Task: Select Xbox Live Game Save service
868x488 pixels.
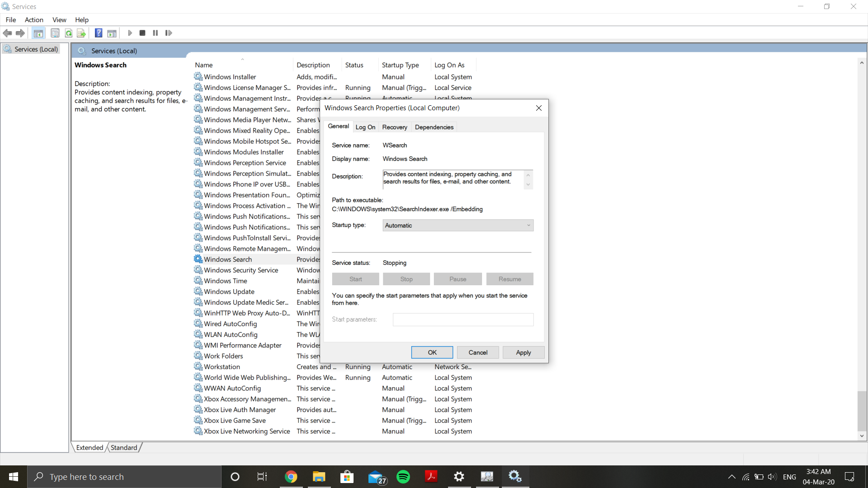Action: tap(235, 421)
